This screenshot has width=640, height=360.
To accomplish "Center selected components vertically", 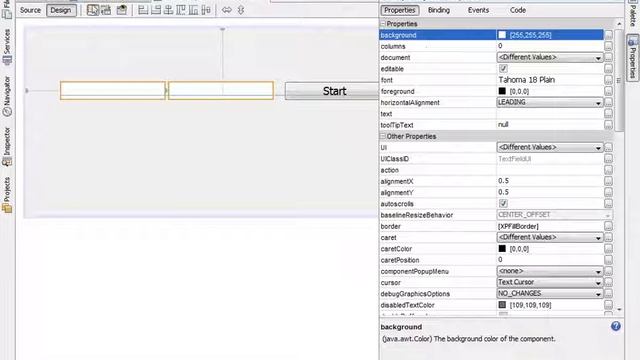I will pos(206,10).
